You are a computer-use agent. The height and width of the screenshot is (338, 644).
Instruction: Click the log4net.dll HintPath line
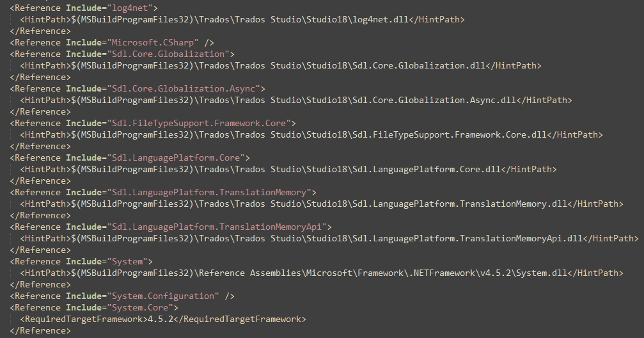pyautogui.click(x=242, y=19)
